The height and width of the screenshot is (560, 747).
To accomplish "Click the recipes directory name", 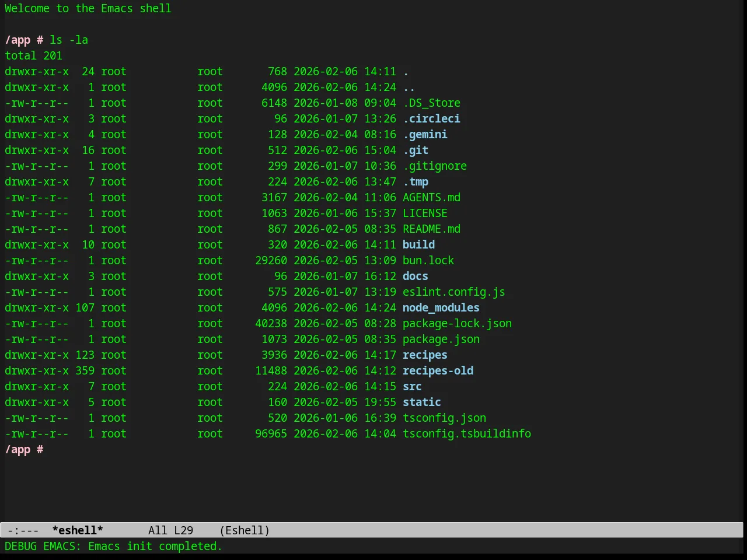I will 425,355.
